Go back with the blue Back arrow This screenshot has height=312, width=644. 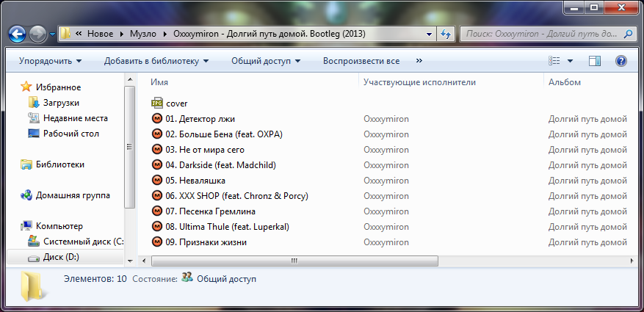point(18,34)
